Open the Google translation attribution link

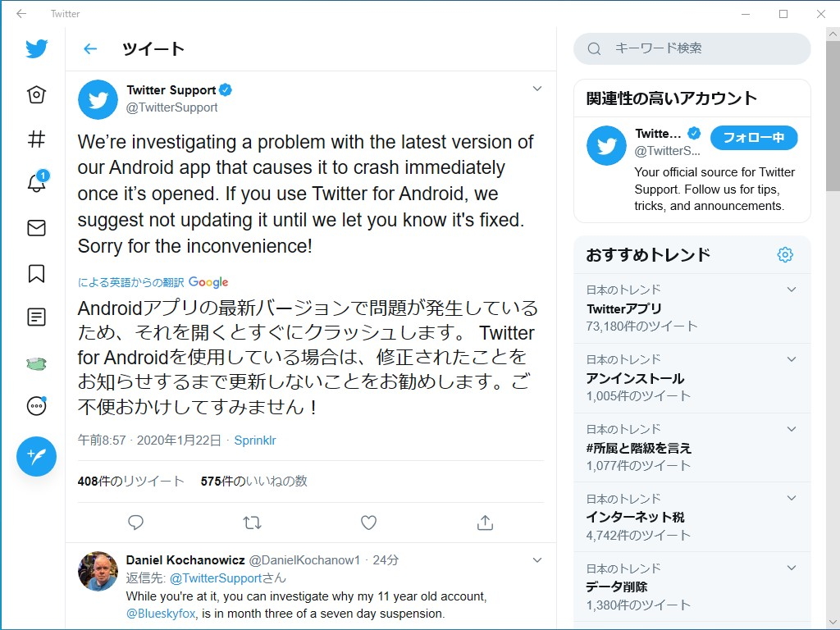(x=208, y=281)
